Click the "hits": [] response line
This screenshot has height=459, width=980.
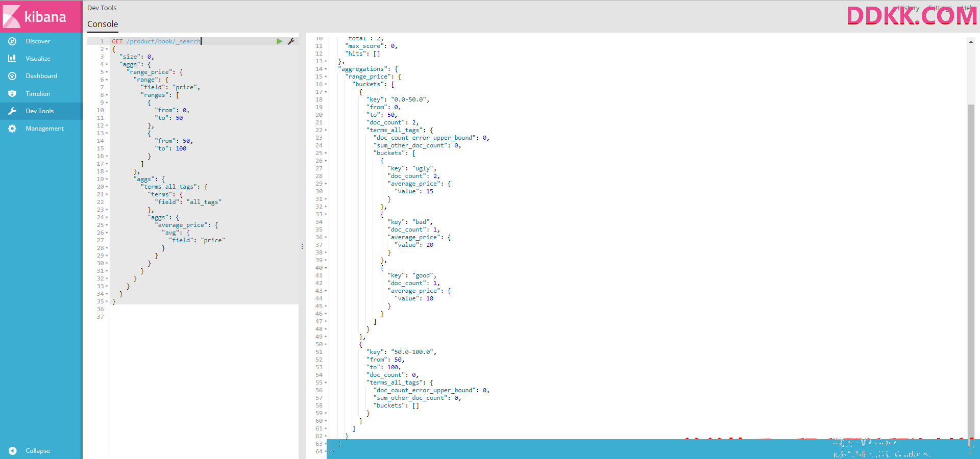tap(362, 54)
